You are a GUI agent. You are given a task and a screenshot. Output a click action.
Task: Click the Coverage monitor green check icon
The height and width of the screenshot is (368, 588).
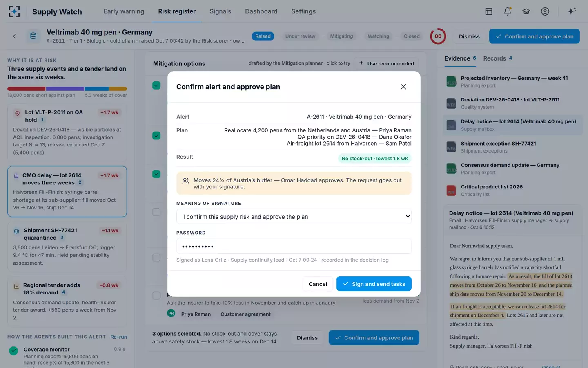click(13, 350)
